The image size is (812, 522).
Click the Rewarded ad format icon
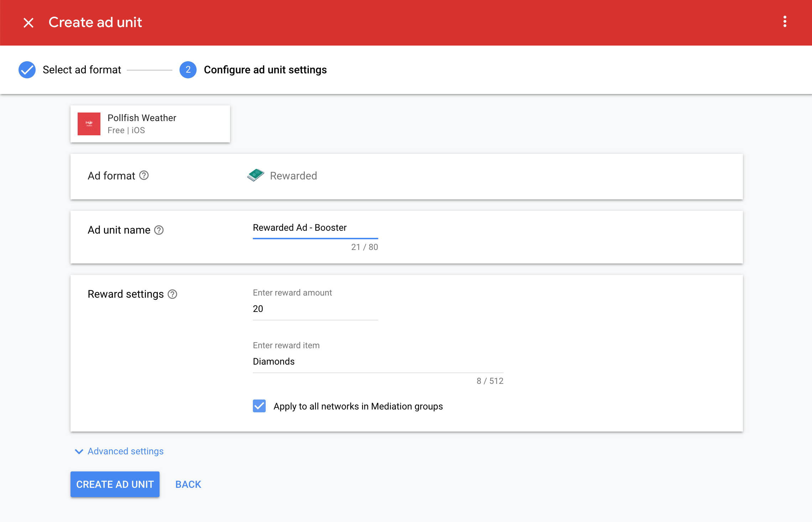(256, 176)
